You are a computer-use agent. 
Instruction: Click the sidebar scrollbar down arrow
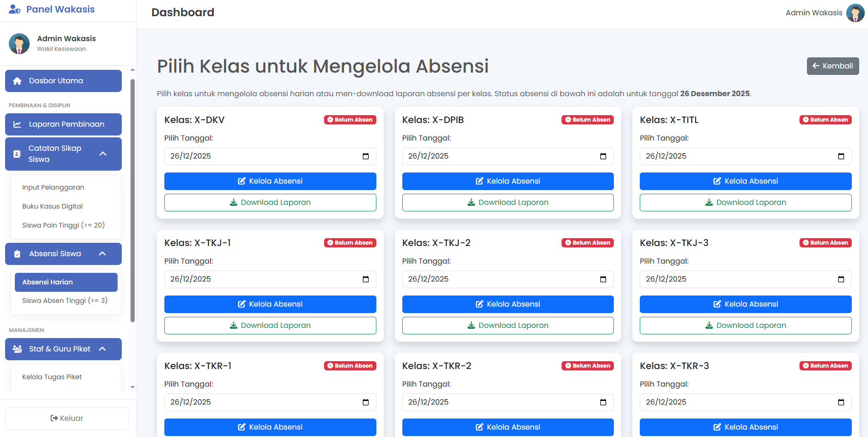(x=133, y=387)
